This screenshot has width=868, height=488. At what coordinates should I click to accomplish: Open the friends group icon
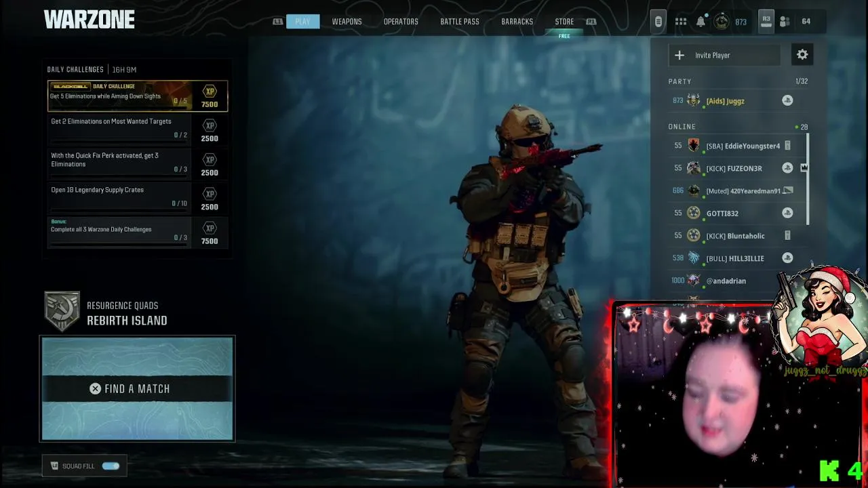tap(785, 22)
